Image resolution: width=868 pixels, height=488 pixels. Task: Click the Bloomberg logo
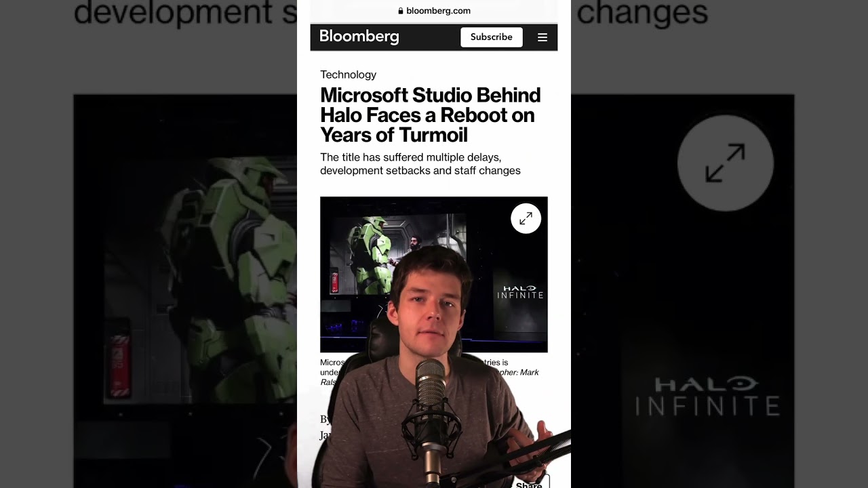point(359,37)
